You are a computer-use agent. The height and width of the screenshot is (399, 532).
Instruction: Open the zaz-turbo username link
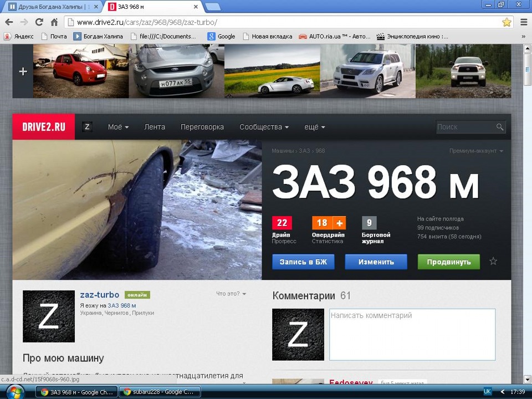coord(99,295)
